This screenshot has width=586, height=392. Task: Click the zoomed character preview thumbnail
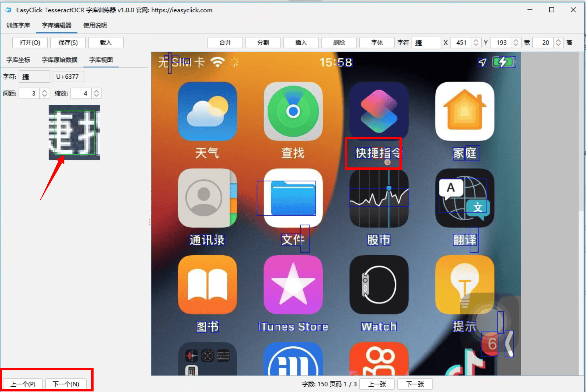(74, 132)
